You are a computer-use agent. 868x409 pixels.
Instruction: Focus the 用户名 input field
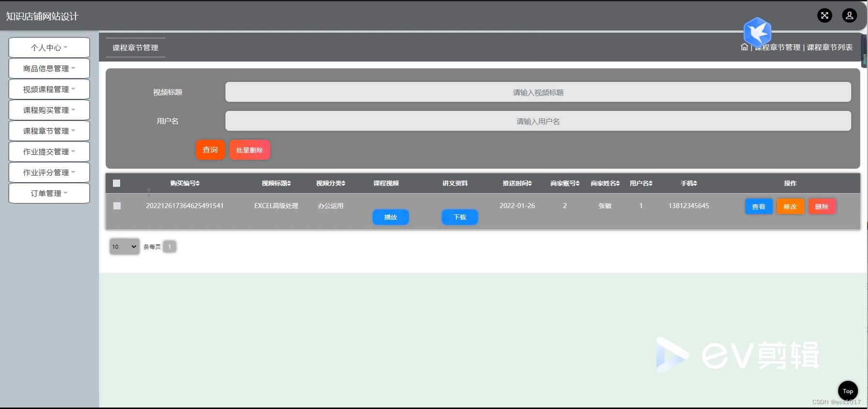pyautogui.click(x=538, y=121)
